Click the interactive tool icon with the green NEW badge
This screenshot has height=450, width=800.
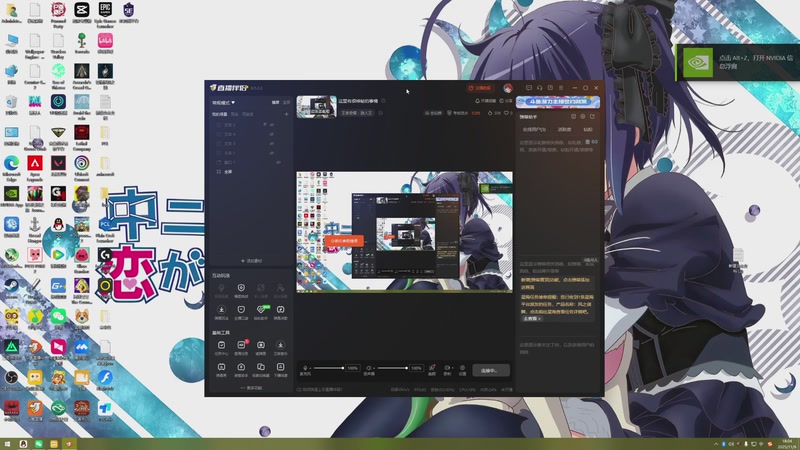tap(261, 310)
